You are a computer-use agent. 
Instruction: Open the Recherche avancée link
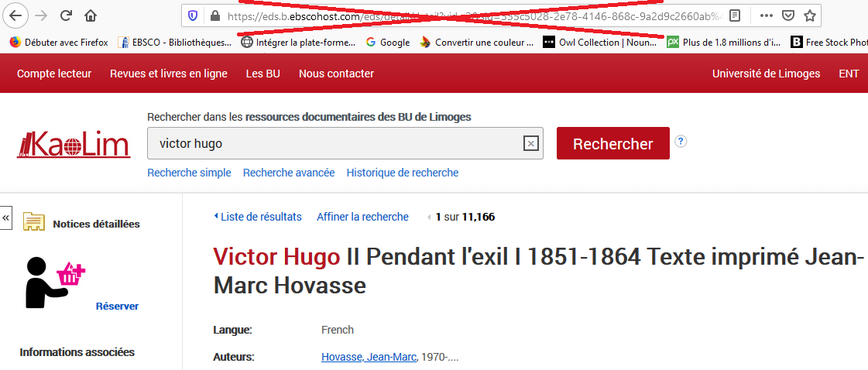289,173
